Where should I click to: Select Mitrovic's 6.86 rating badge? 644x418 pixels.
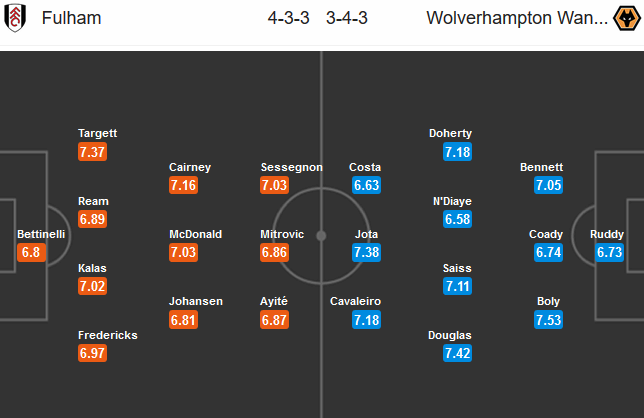point(274,253)
